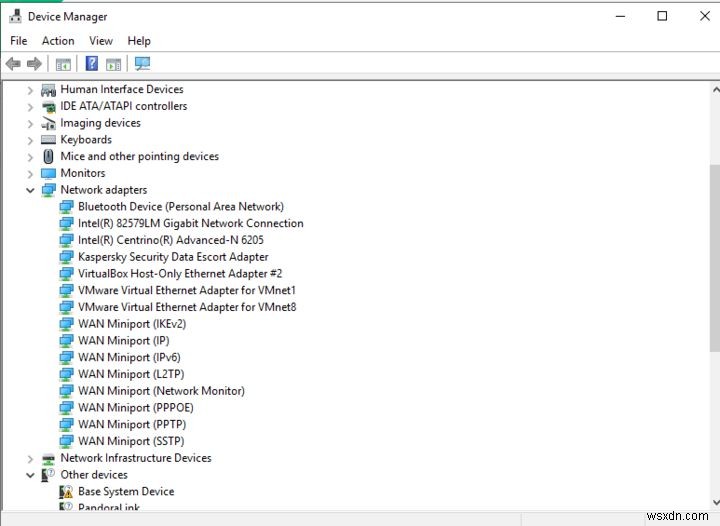Click the Network Infrastructure Devices icon

(x=48, y=458)
